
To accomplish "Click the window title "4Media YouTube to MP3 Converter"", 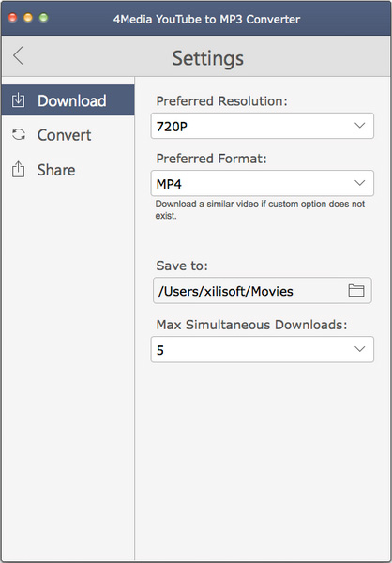I will pyautogui.click(x=206, y=19).
